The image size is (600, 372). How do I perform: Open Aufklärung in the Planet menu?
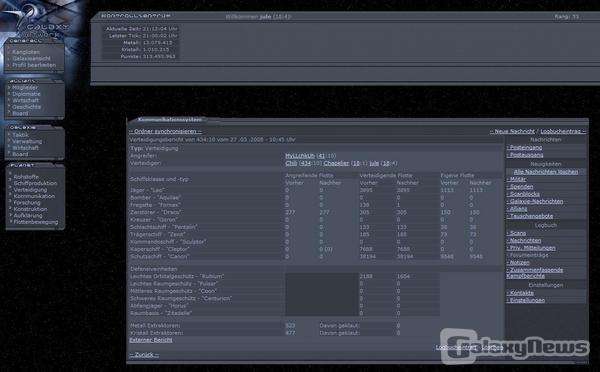(28, 215)
